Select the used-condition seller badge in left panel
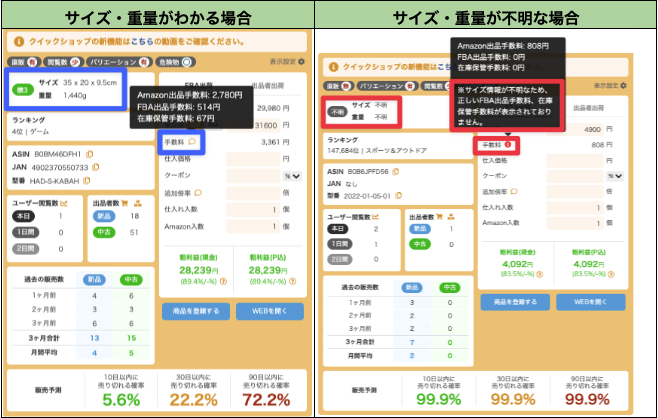This screenshot has height=418, width=658. (104, 232)
